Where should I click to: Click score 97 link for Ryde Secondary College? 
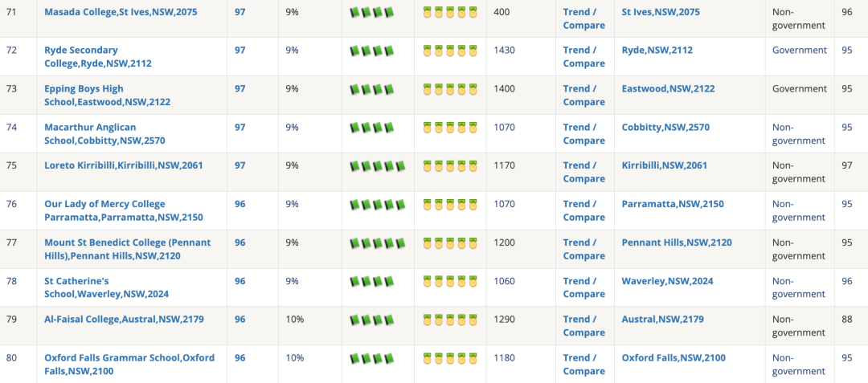pyautogui.click(x=240, y=51)
